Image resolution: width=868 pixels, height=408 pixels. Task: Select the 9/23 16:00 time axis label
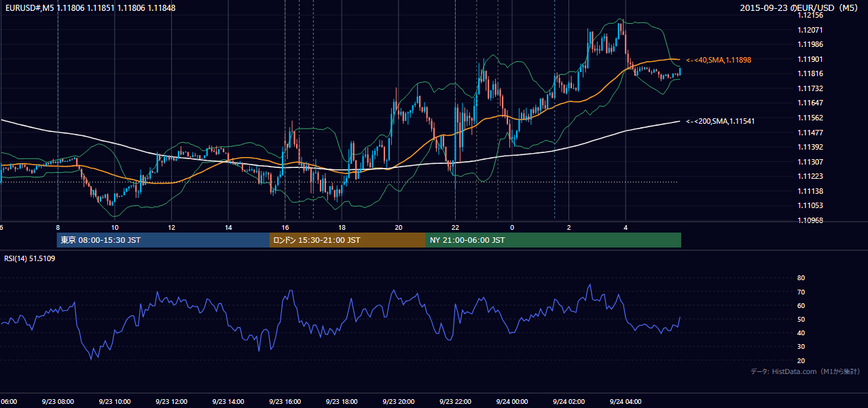[285, 401]
